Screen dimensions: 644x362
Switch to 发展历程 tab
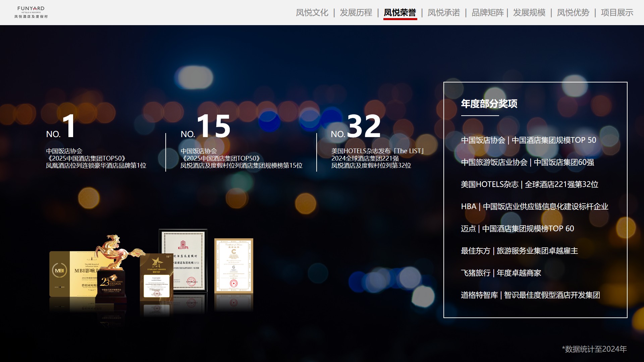pos(356,13)
